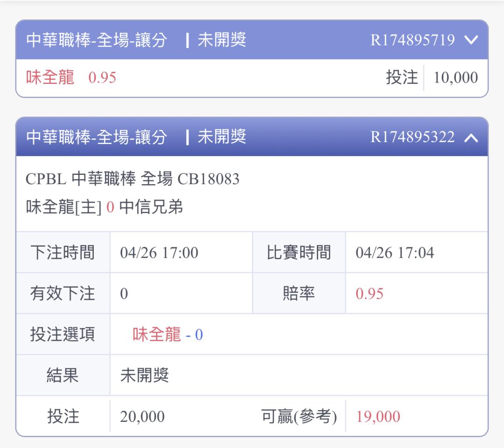Screen dimensions: 504x448
Task: Tap the 可贏(參考) amount 19,000
Action: click(378, 416)
